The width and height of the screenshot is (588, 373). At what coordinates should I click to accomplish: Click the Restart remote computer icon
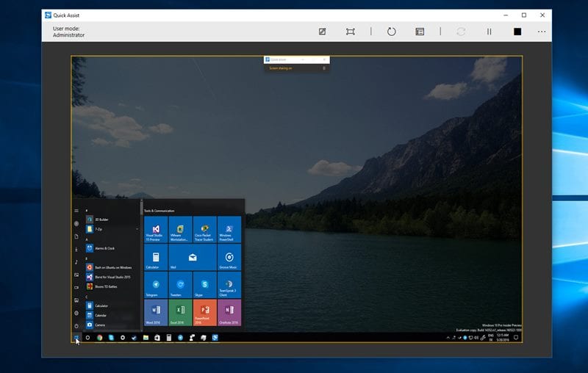point(392,32)
